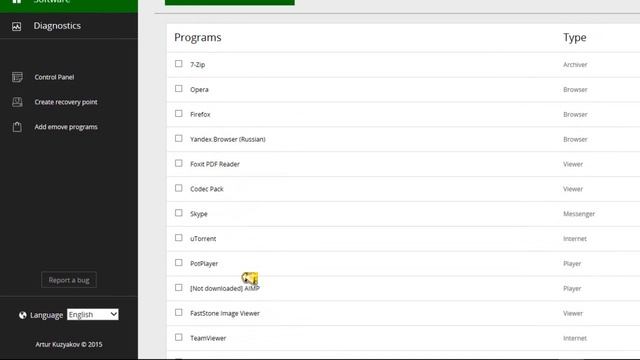Click the Programs column header
Image resolution: width=640 pixels, height=360 pixels.
coord(198,38)
